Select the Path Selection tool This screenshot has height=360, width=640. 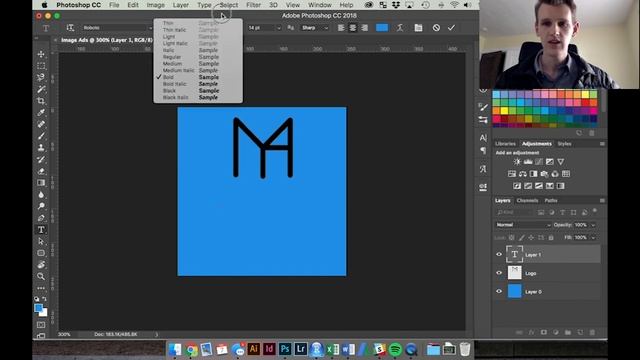pos(41,241)
